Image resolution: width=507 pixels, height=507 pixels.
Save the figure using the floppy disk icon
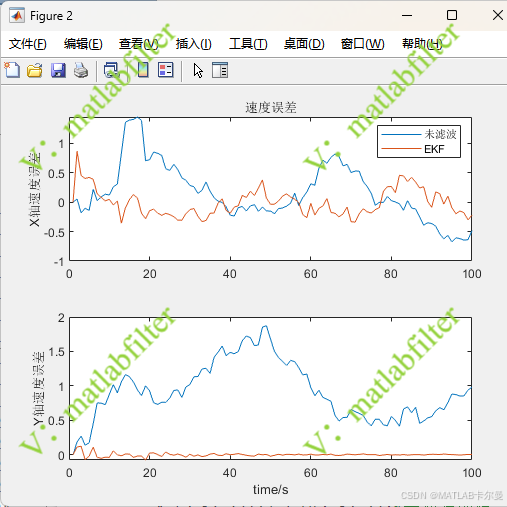[x=58, y=70]
